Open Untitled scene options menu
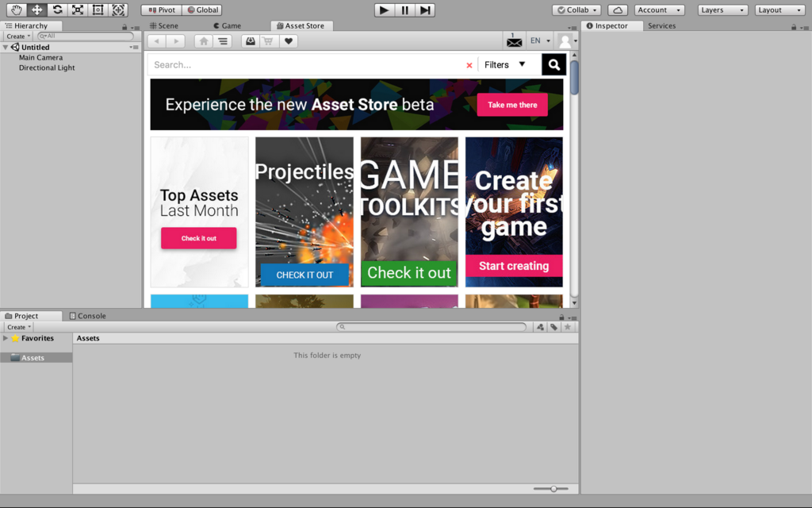The height and width of the screenshot is (508, 812). pyautogui.click(x=134, y=47)
